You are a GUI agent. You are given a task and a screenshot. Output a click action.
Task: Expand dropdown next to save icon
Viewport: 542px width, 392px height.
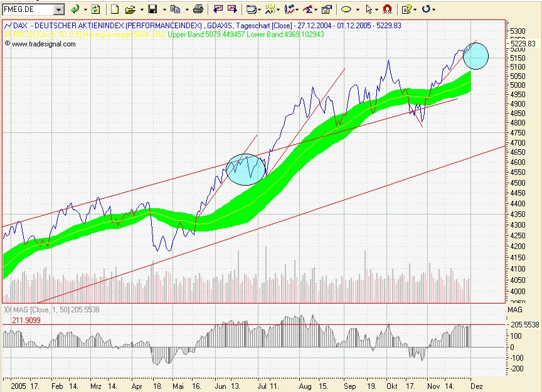click(164, 9)
